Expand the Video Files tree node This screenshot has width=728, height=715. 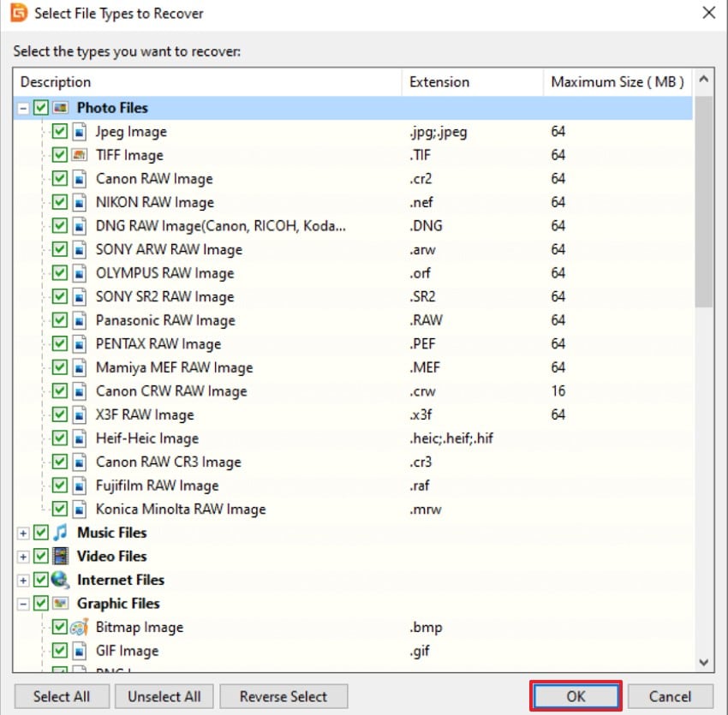click(x=23, y=557)
